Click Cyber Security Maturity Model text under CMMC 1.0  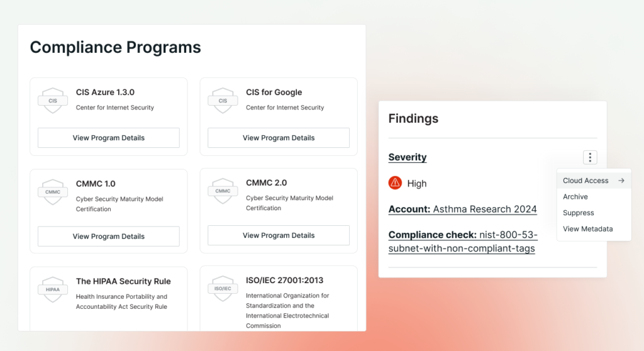[x=119, y=204]
